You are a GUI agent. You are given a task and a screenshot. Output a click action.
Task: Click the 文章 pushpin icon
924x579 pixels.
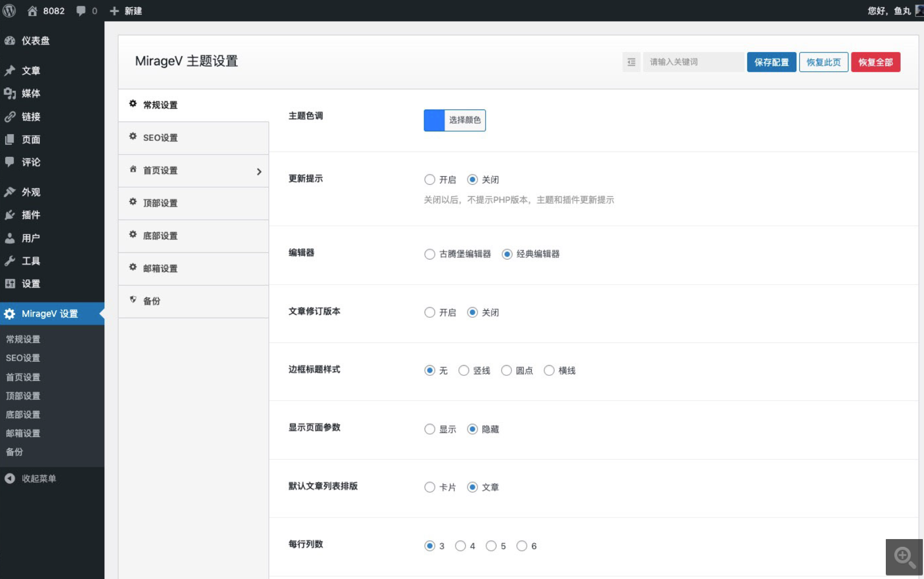10,71
